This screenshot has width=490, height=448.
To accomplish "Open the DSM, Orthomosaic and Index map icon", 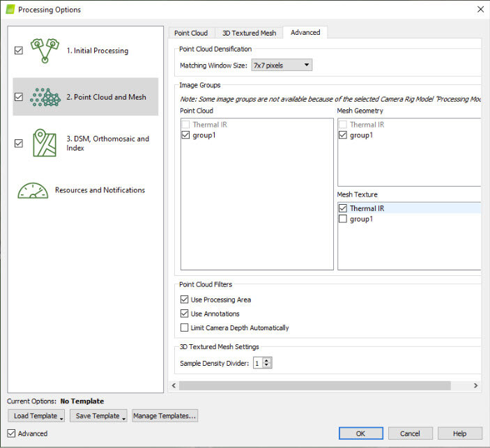I will point(45,143).
